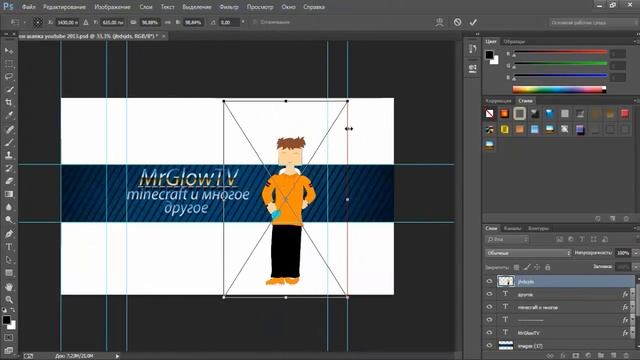This screenshot has height=360, width=640.
Task: Click the color spectrum ramp
Action: (559, 89)
